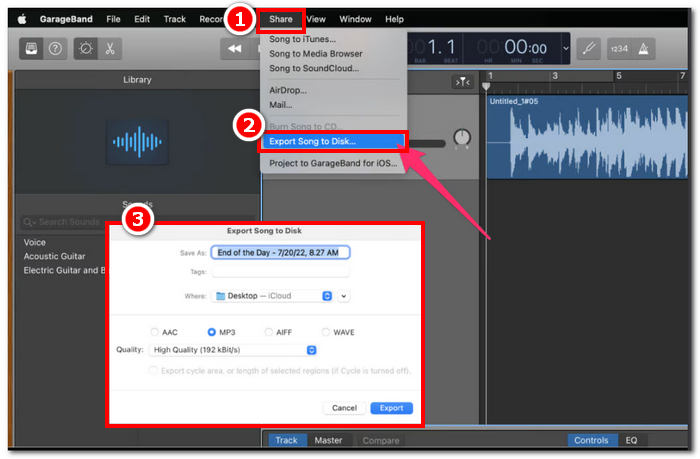Click the Export button

[x=392, y=408]
